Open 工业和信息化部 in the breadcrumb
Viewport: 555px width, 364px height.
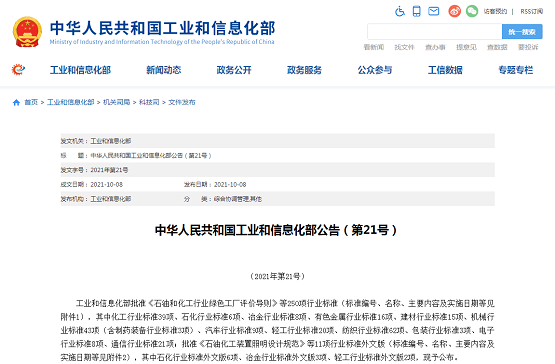coord(70,102)
